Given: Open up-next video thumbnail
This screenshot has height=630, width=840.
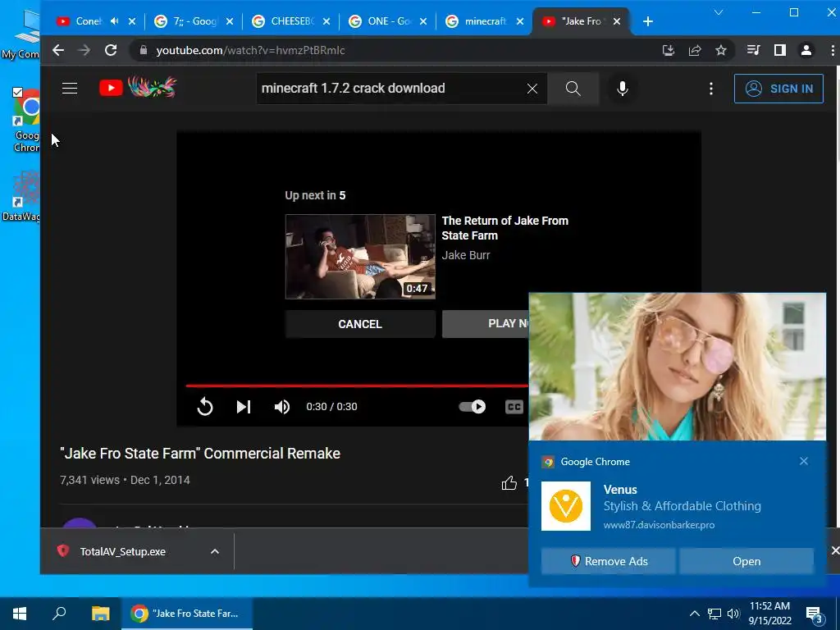Looking at the screenshot, I should click(x=360, y=257).
